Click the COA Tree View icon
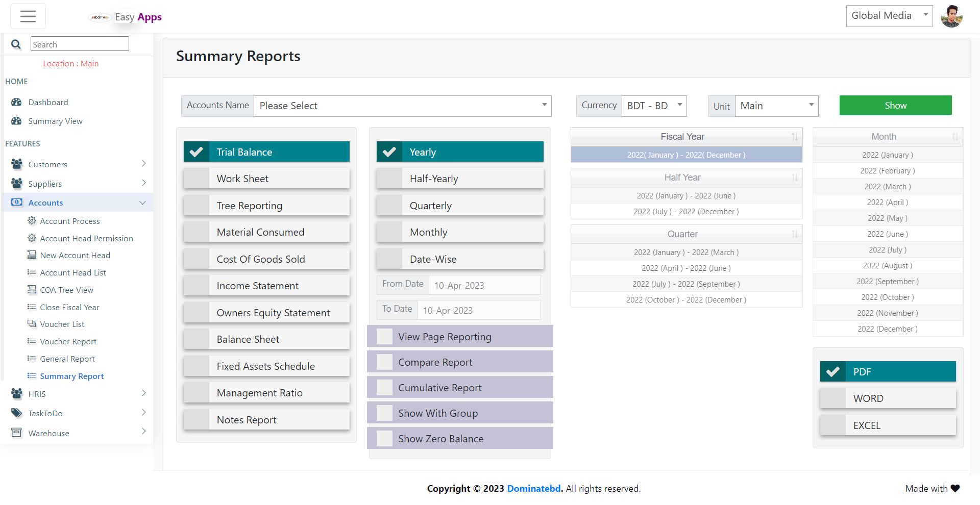The width and height of the screenshot is (980, 505). tap(32, 290)
